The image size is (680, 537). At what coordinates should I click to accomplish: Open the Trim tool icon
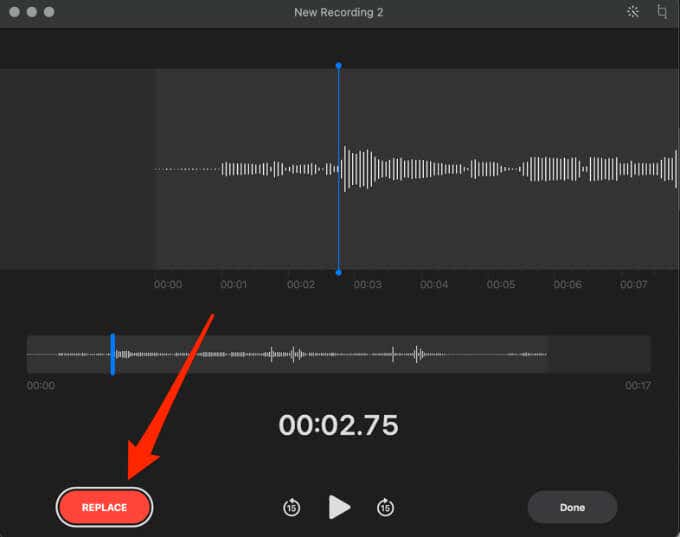tap(662, 12)
